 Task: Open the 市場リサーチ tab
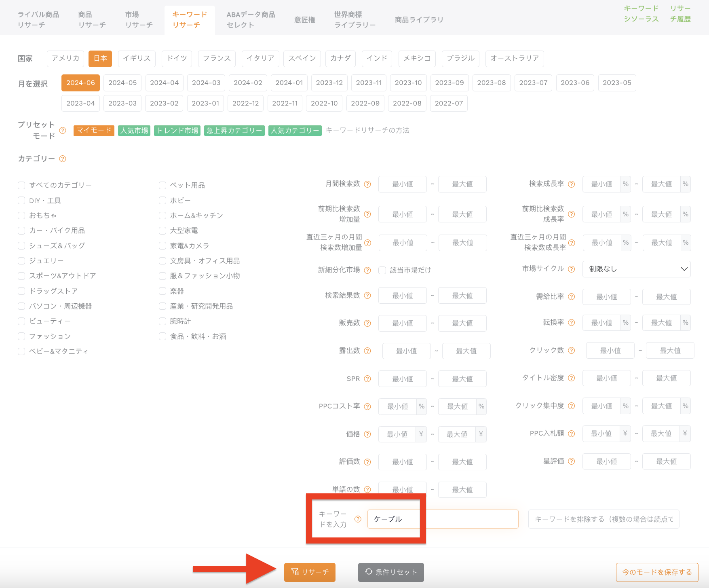coord(139,19)
